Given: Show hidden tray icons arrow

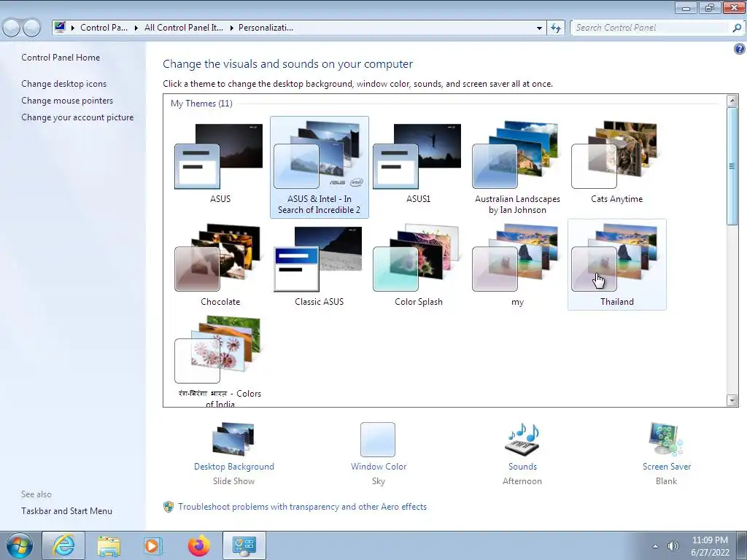Looking at the screenshot, I should [x=656, y=546].
